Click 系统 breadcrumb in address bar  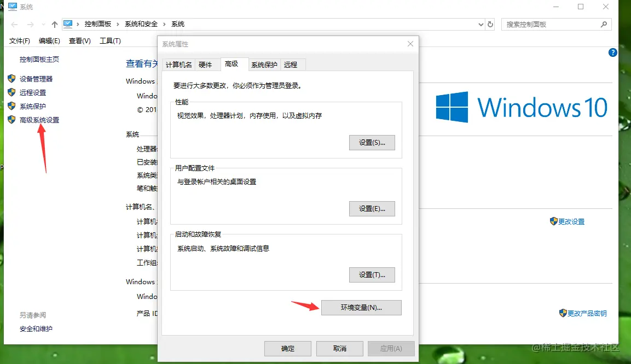[x=178, y=24]
